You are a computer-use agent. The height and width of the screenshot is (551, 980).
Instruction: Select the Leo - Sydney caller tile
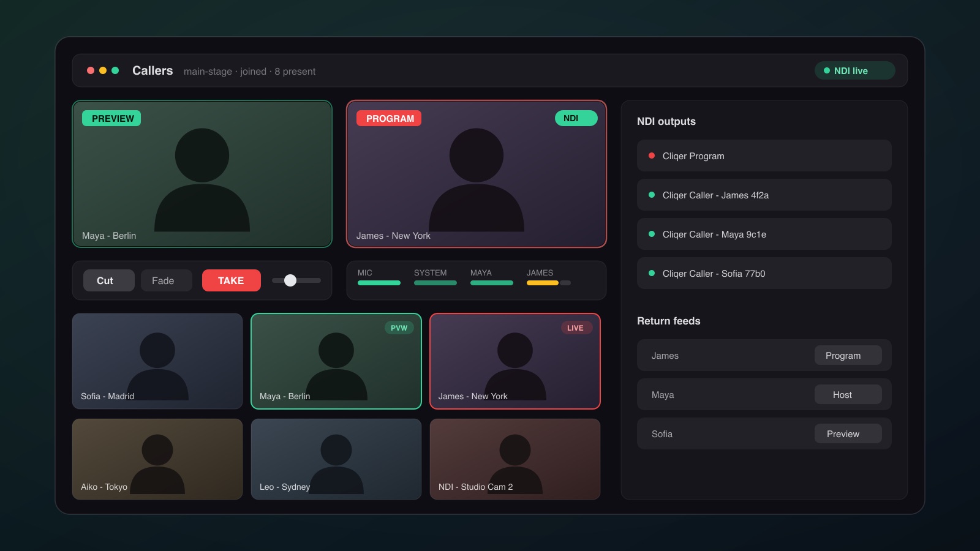click(336, 459)
